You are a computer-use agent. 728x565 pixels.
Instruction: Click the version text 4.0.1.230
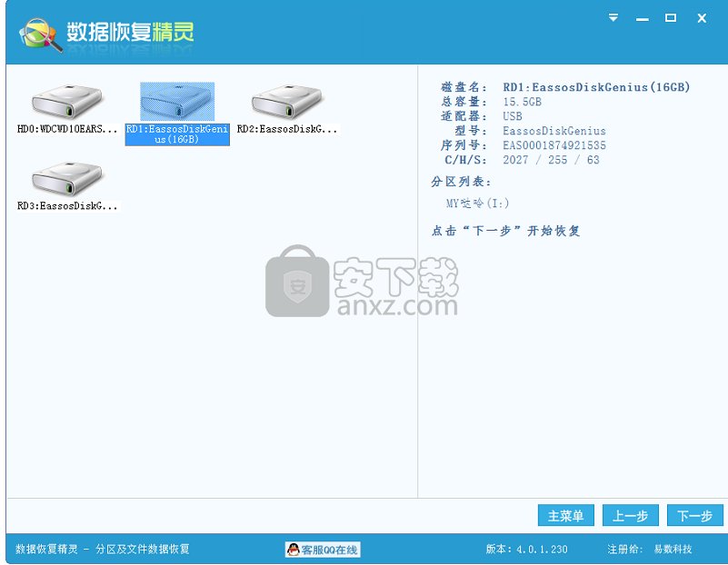[x=542, y=550]
